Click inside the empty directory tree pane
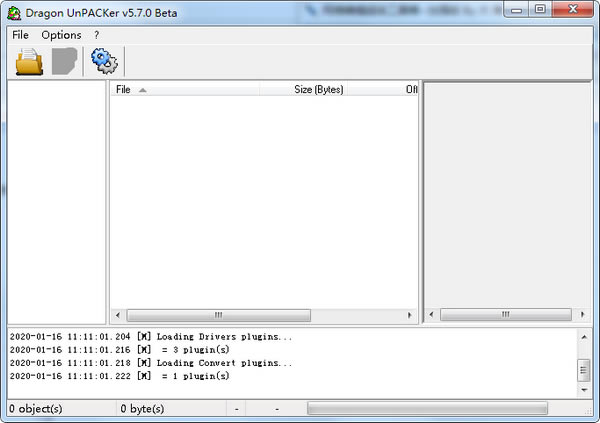600x423 pixels. (x=57, y=202)
